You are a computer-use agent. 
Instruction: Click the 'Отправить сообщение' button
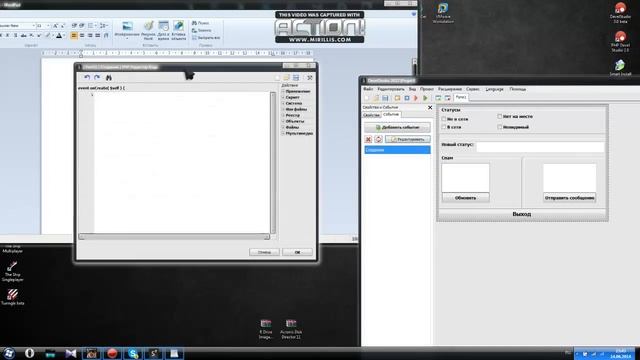click(x=569, y=198)
